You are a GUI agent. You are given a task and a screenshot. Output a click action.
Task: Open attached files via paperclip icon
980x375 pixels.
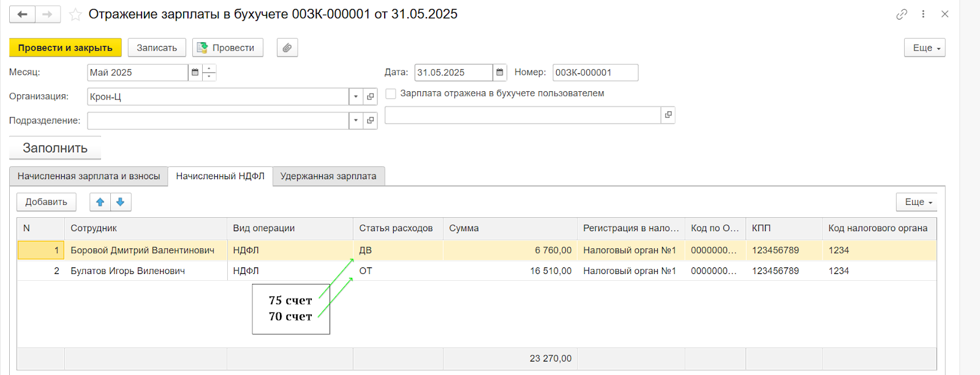tap(287, 48)
